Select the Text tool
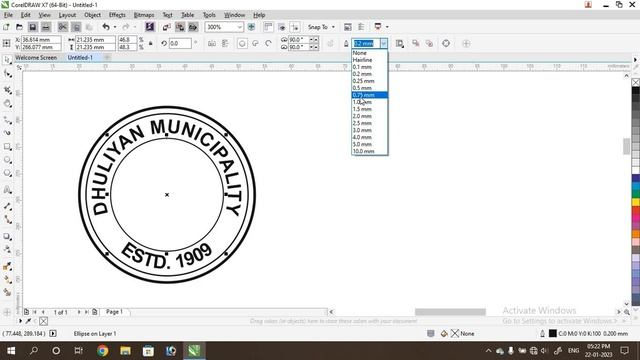Screen dimensions: 640x360 [7, 190]
